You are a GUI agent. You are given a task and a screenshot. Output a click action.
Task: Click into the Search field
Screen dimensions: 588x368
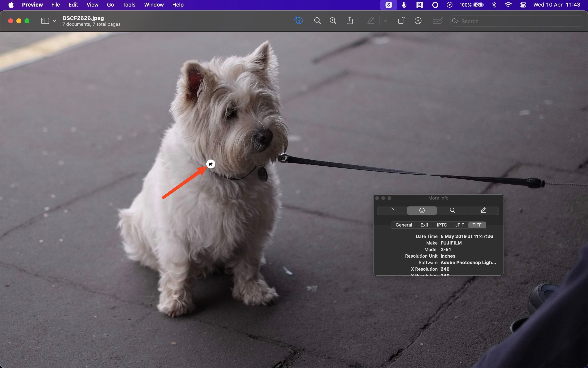pyautogui.click(x=516, y=21)
